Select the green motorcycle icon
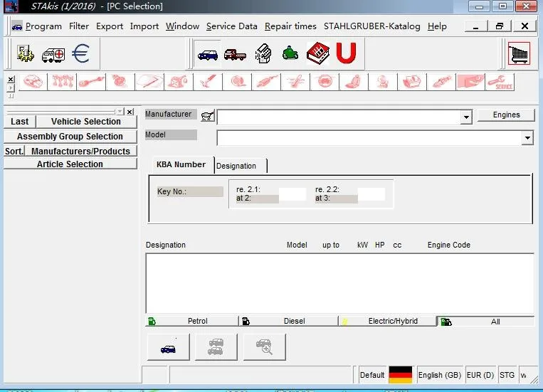 pos(290,53)
